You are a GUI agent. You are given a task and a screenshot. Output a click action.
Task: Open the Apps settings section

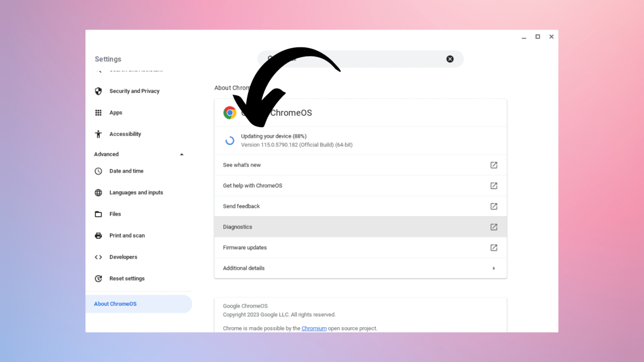(116, 113)
